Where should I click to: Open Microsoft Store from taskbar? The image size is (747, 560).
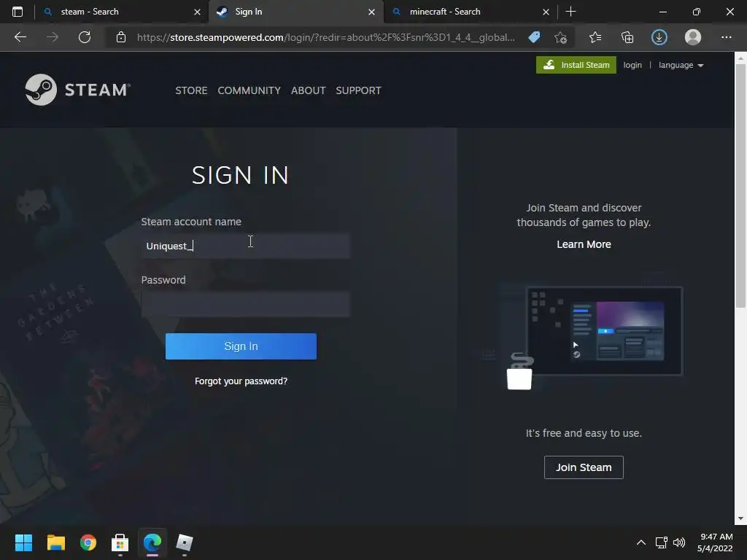[x=120, y=542]
